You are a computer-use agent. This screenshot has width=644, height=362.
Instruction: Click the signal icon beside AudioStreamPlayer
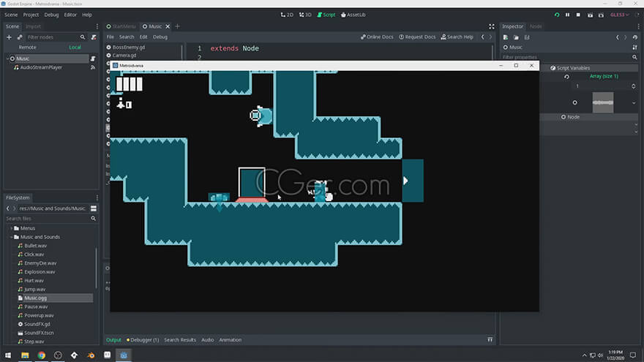coord(93,67)
